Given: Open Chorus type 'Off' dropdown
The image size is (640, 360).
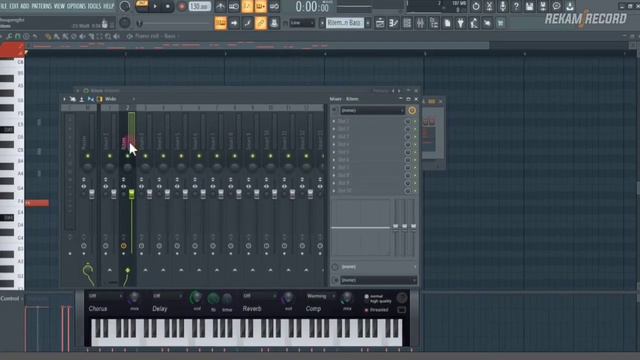Looking at the screenshot, I should click(105, 296).
